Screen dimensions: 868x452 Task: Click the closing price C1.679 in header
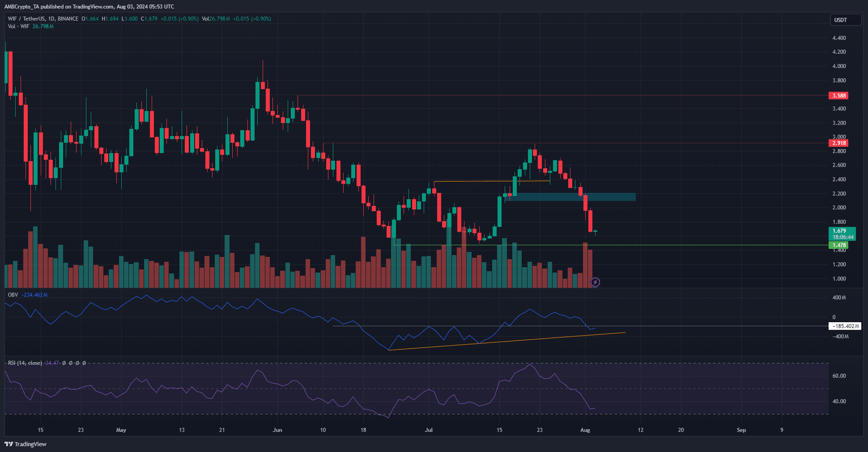(149, 19)
